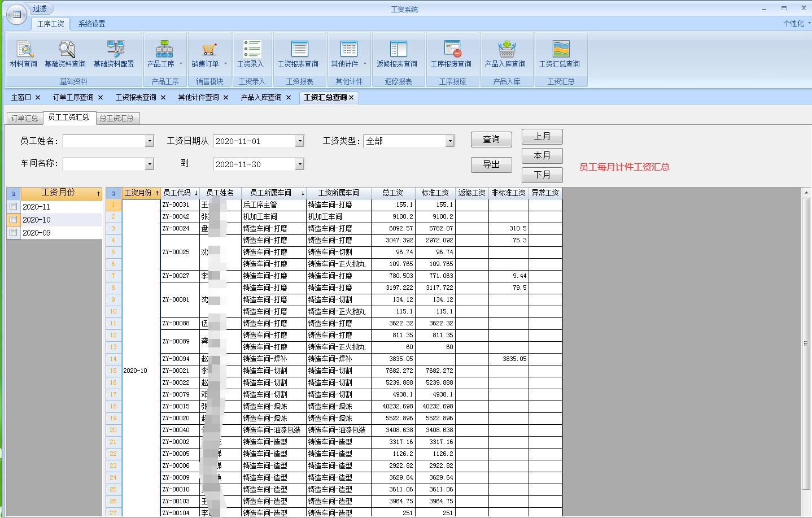Viewport: 812px width, 518px height.
Task: Tick the 2020-11 month checkbox
Action: (14, 207)
